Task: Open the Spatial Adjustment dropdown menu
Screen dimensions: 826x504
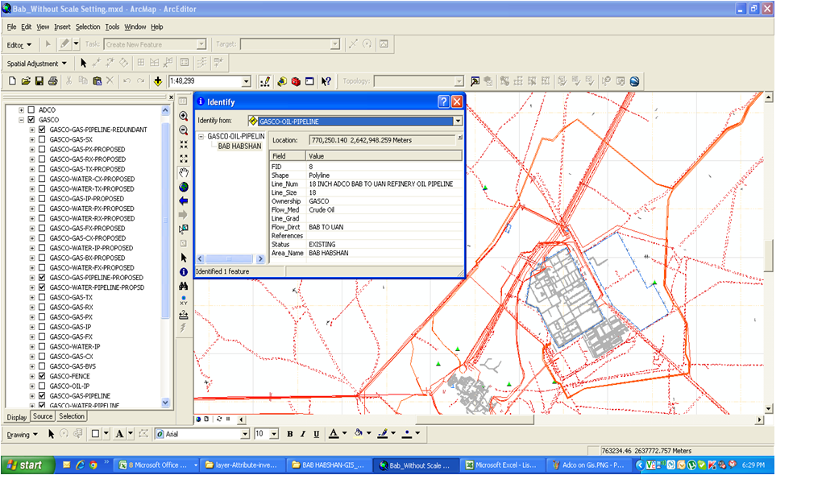Action: (37, 64)
